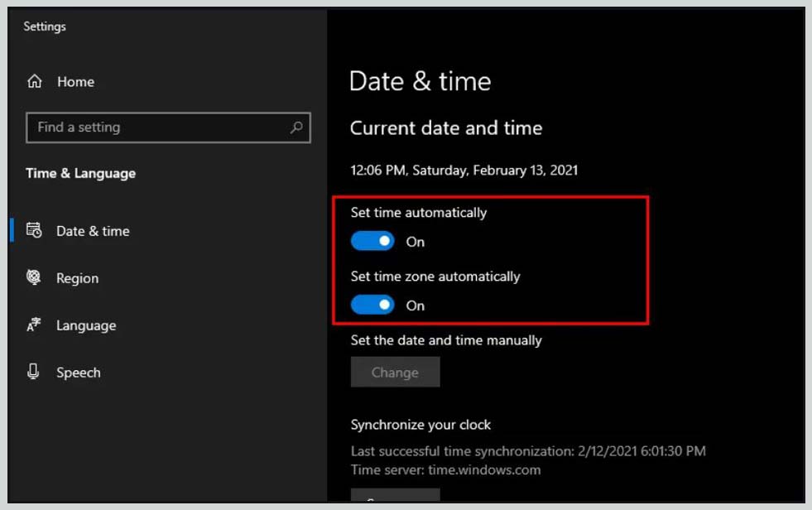Open the Speech settings page
Image resolution: width=812 pixels, height=510 pixels.
(79, 373)
